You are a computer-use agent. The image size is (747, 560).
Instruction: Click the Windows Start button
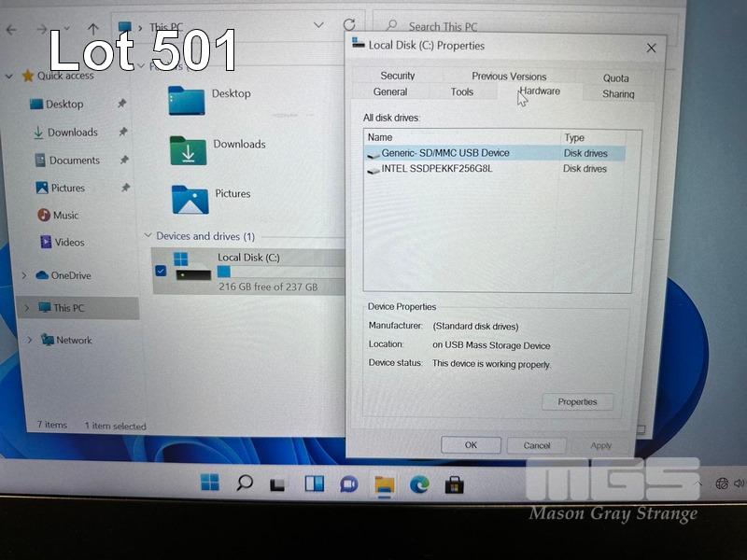tap(210, 483)
